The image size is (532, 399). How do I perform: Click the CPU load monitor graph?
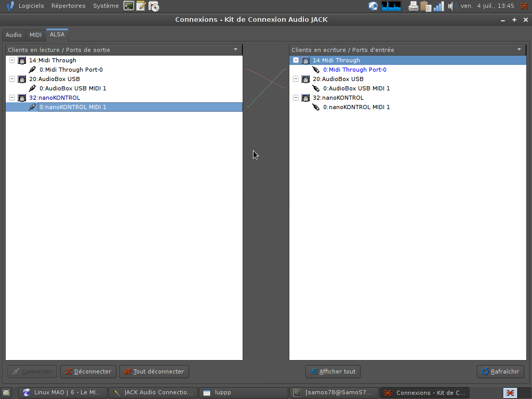click(391, 6)
